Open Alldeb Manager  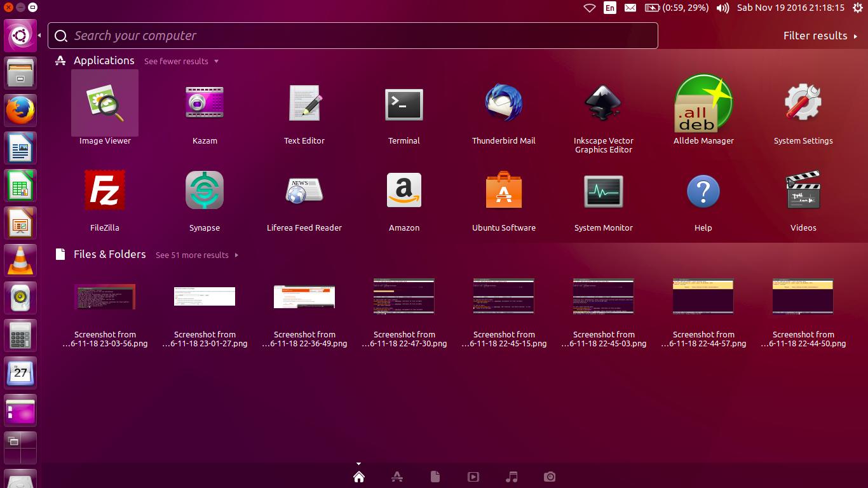tap(703, 103)
